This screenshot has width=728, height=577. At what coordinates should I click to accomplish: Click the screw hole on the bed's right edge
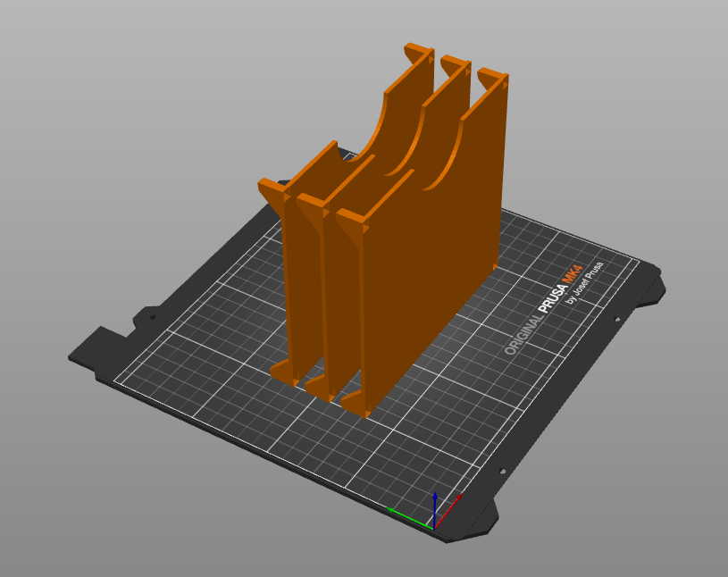[x=615, y=319]
